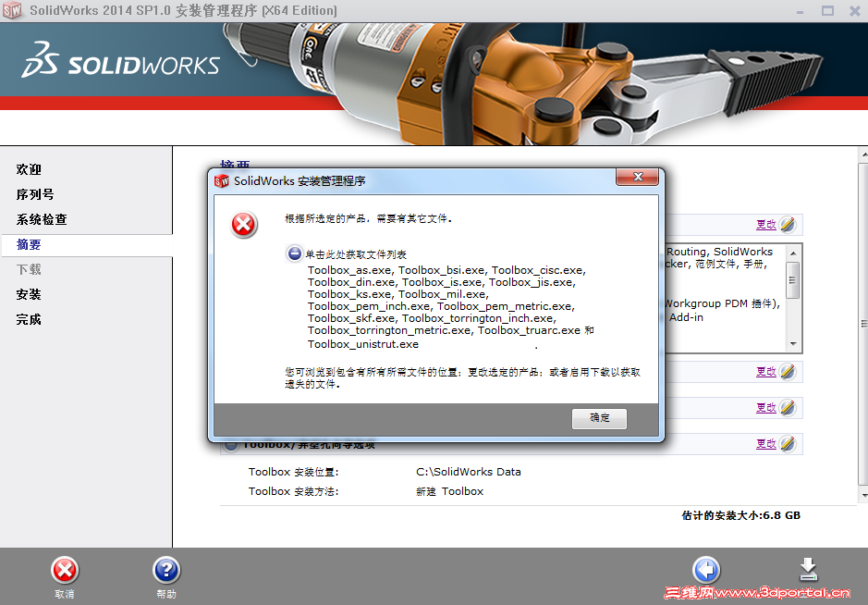Select the 完成 step in sidebar
868x605 pixels.
tap(29, 319)
